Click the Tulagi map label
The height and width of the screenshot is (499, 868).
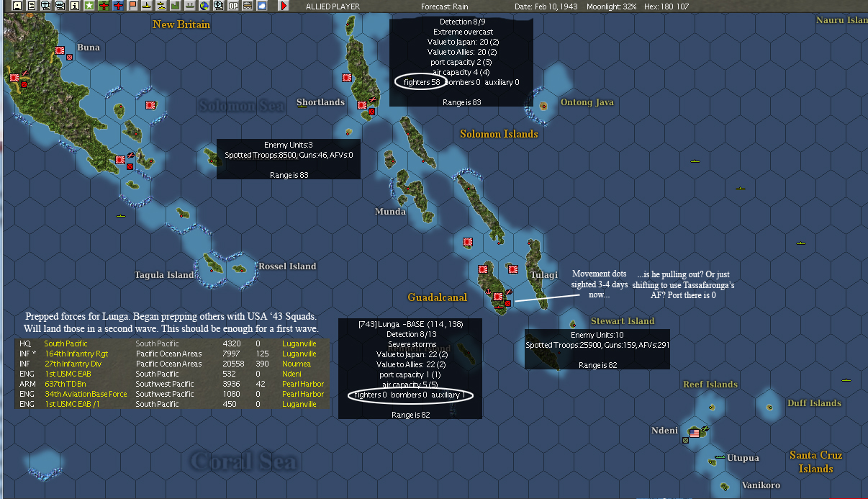coord(543,275)
